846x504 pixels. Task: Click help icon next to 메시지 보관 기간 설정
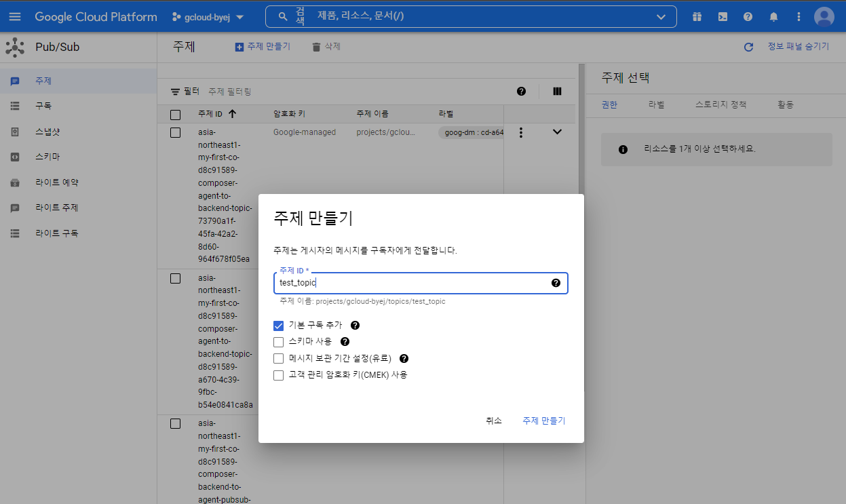click(404, 358)
